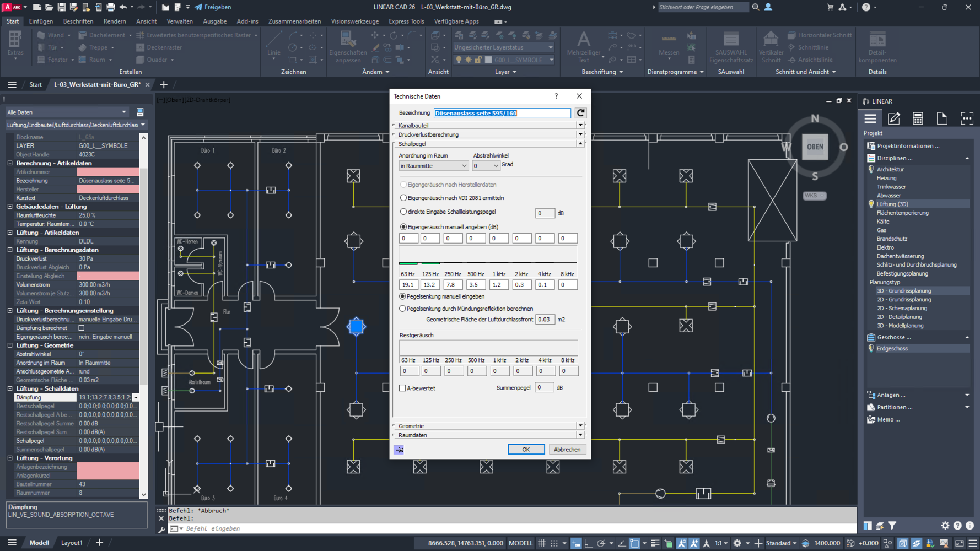Open the Anordnung im Raum dropdown

coord(433,166)
